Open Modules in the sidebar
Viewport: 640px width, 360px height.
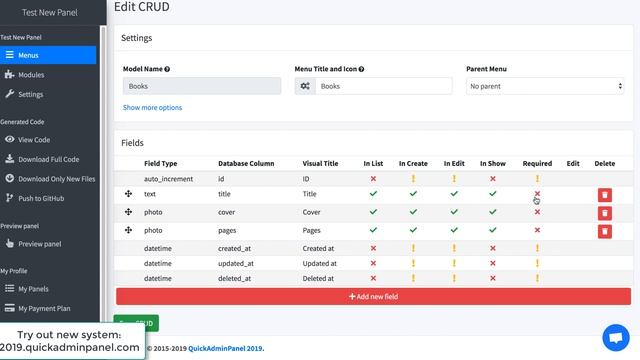[x=31, y=75]
